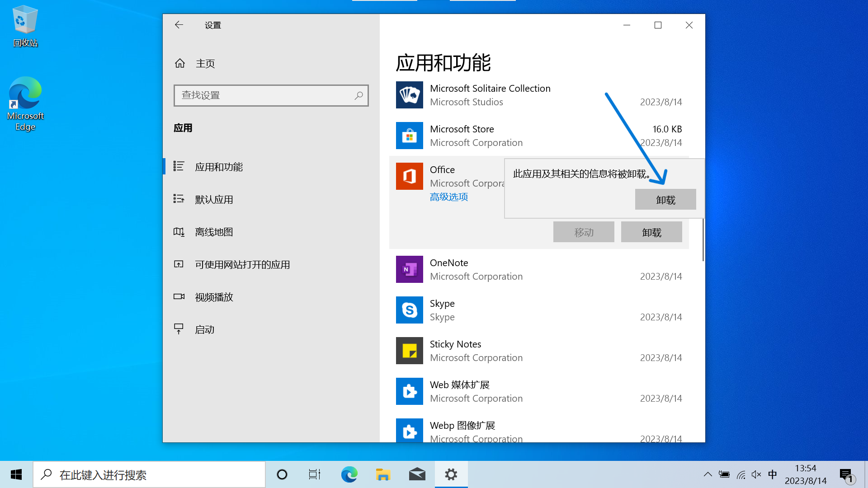Open 可使用网站打开的应用 page
868x488 pixels.
[242, 264]
